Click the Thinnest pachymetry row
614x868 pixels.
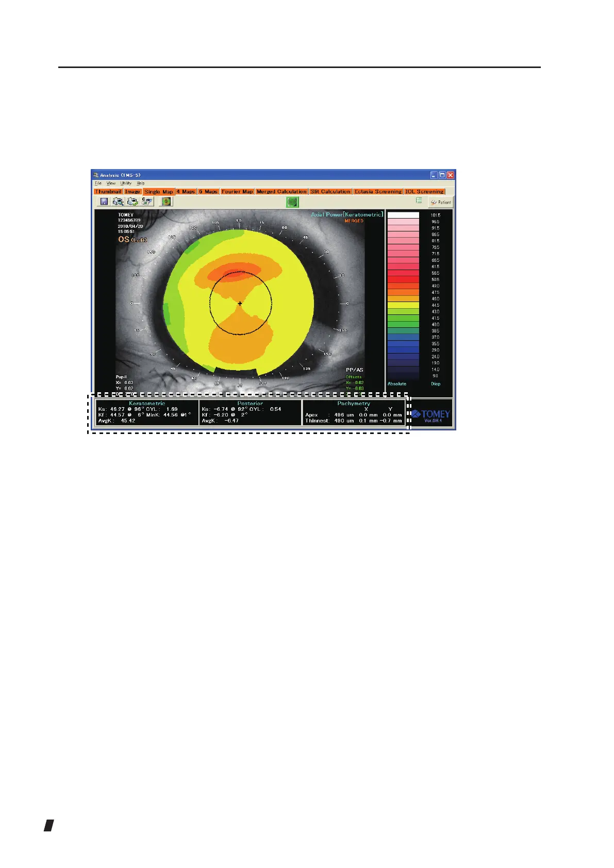(353, 421)
